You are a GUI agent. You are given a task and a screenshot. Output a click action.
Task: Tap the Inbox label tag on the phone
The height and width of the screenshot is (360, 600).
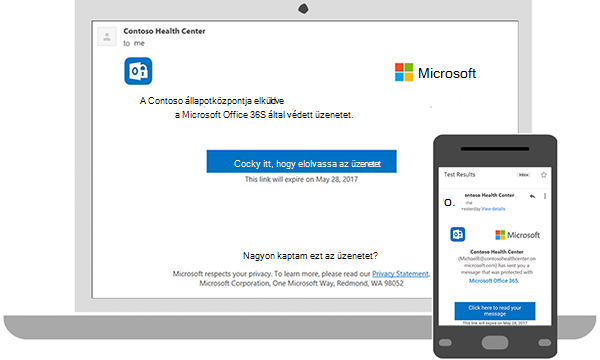[x=524, y=175]
